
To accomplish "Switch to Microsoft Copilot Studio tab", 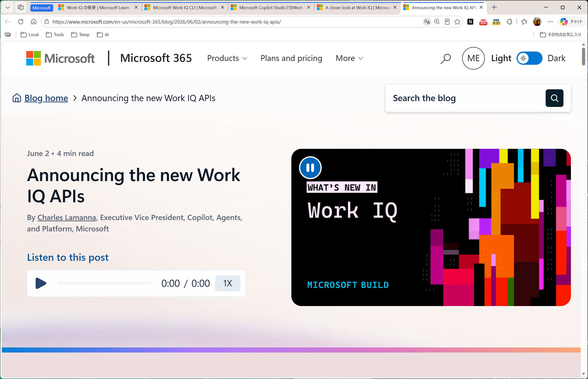I will [x=270, y=7].
